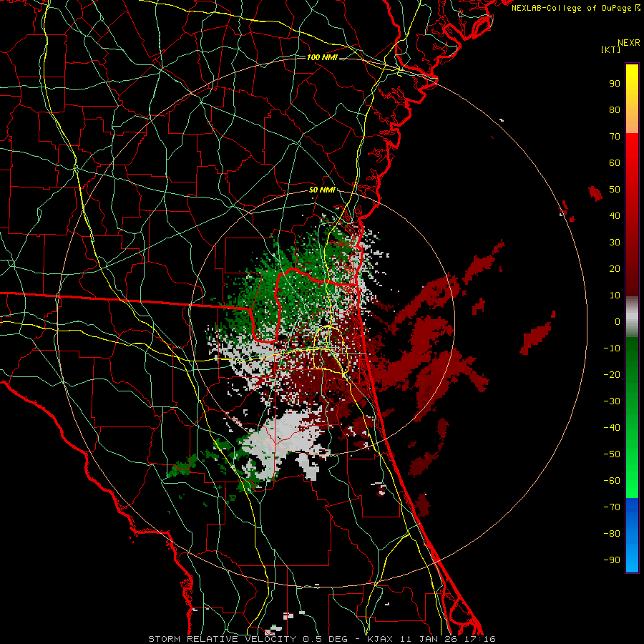Click the [KT] units label
The height and width of the screenshot is (644, 644).
611,49
